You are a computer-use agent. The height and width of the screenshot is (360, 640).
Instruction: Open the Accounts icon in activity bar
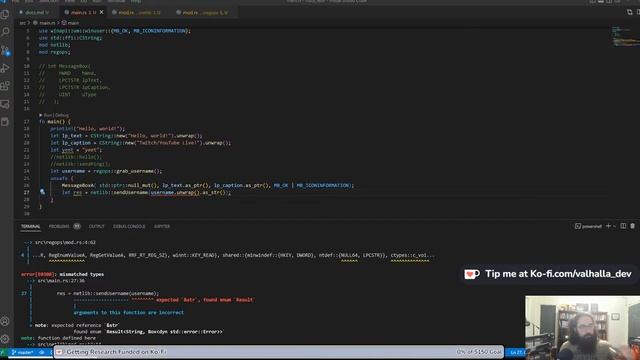click(x=5, y=321)
